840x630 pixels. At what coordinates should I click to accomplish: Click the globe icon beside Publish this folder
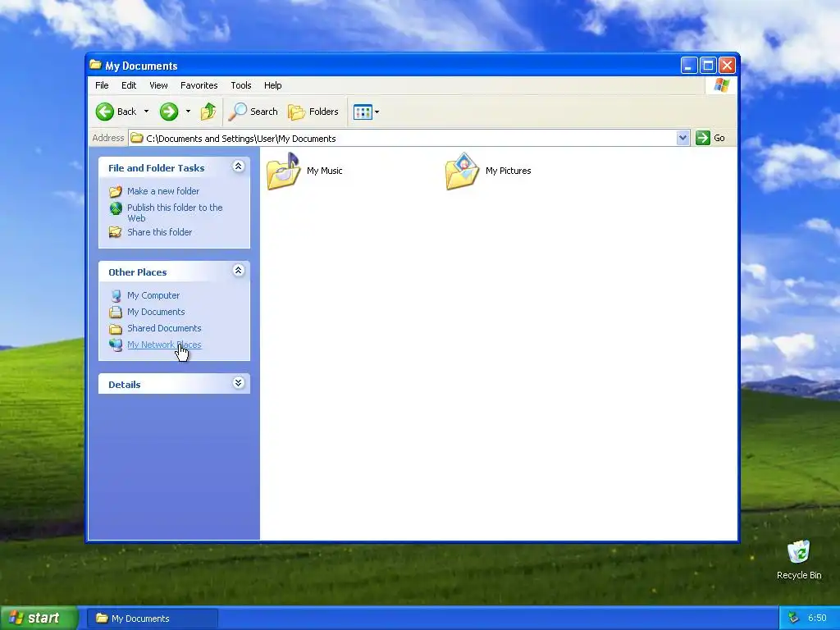pyautogui.click(x=116, y=208)
